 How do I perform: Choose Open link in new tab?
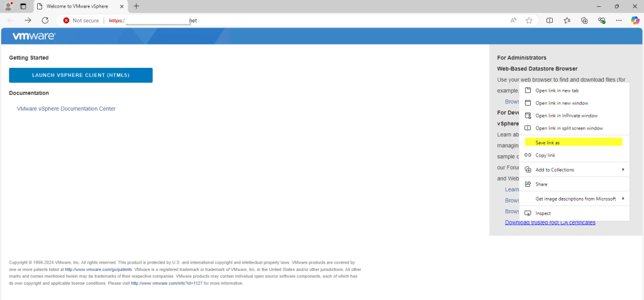click(x=575, y=91)
